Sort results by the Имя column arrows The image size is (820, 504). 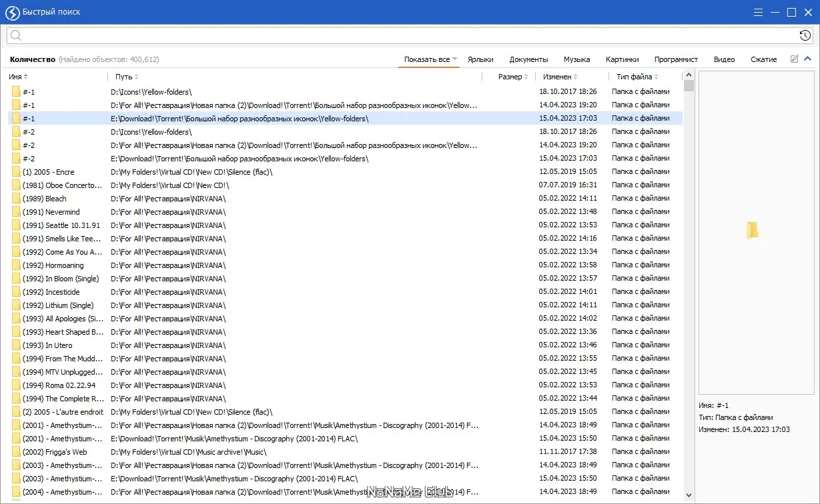coord(25,77)
